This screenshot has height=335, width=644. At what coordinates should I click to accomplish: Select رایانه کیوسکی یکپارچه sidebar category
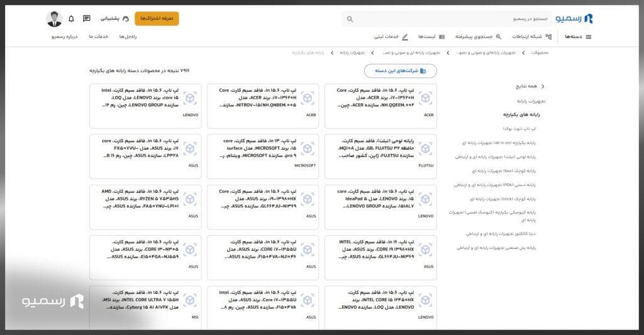[x=492, y=216]
